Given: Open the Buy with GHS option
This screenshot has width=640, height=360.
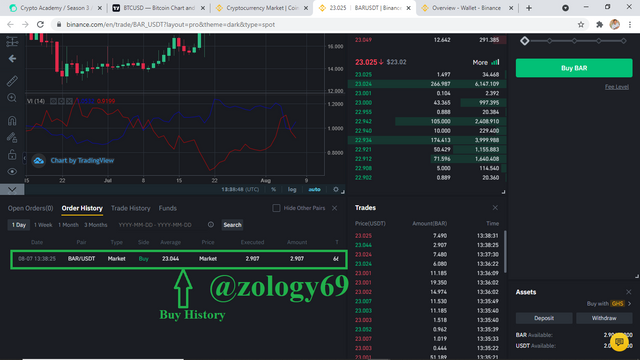Looking at the screenshot, I should 609,304.
